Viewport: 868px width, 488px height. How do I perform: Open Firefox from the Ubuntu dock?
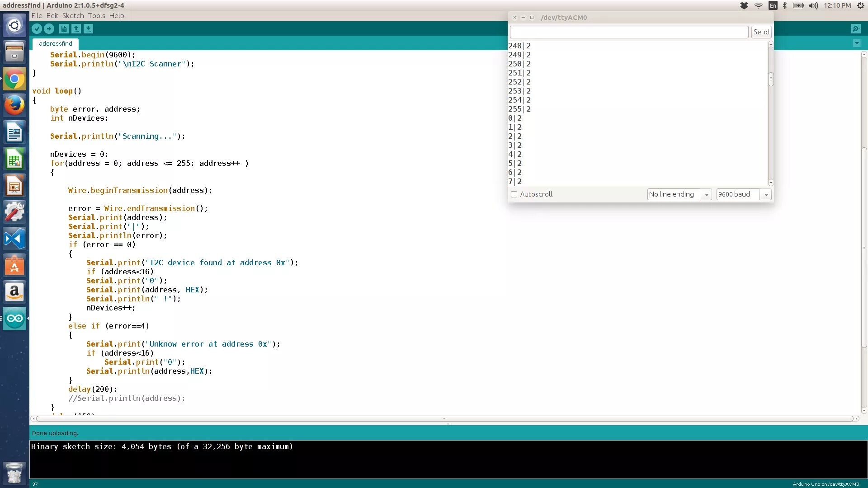click(14, 105)
